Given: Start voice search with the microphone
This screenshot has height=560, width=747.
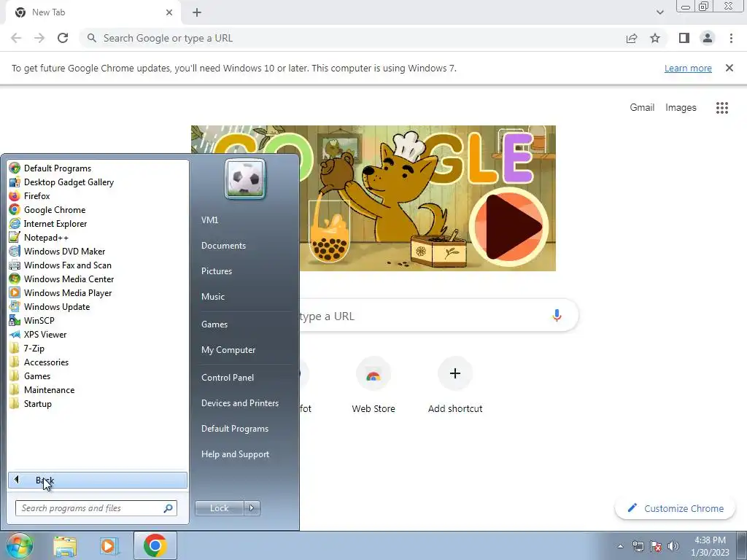Looking at the screenshot, I should pos(557,315).
